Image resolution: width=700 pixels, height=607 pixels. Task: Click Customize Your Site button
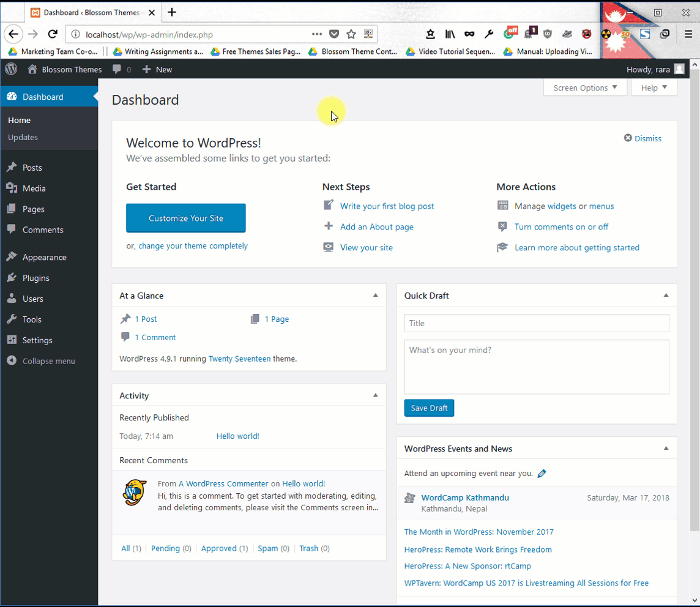pos(186,218)
